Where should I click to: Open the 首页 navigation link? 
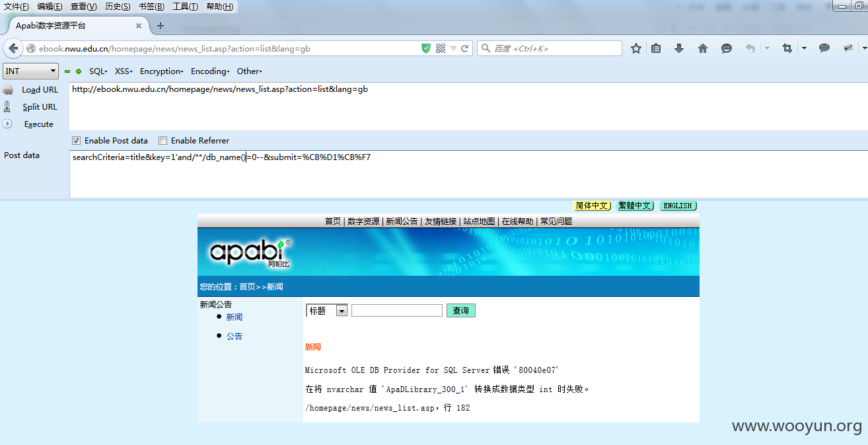click(333, 222)
